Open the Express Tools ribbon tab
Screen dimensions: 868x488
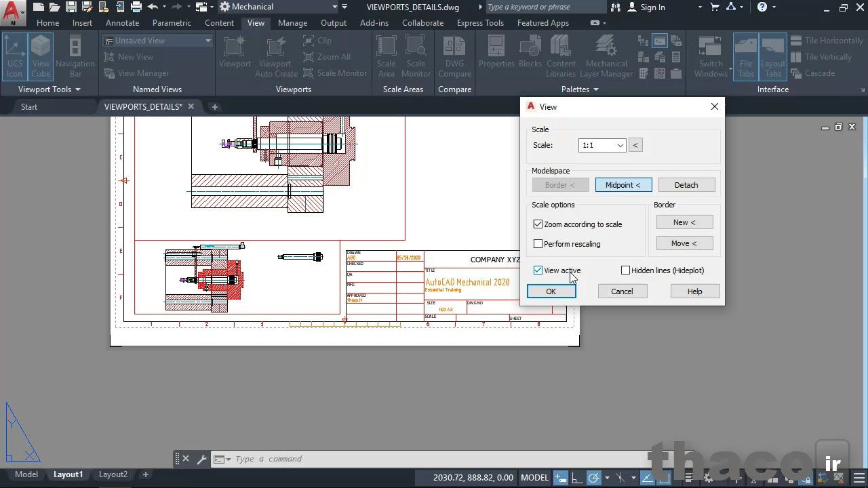point(480,23)
